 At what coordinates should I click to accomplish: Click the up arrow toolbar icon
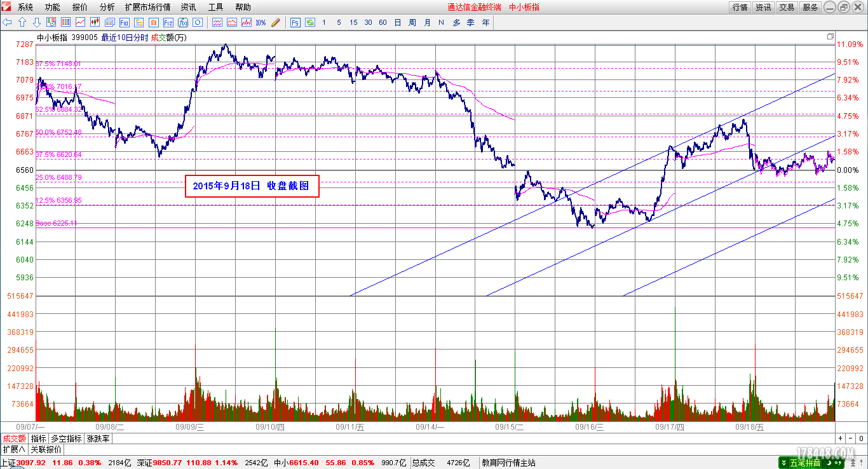22,22
